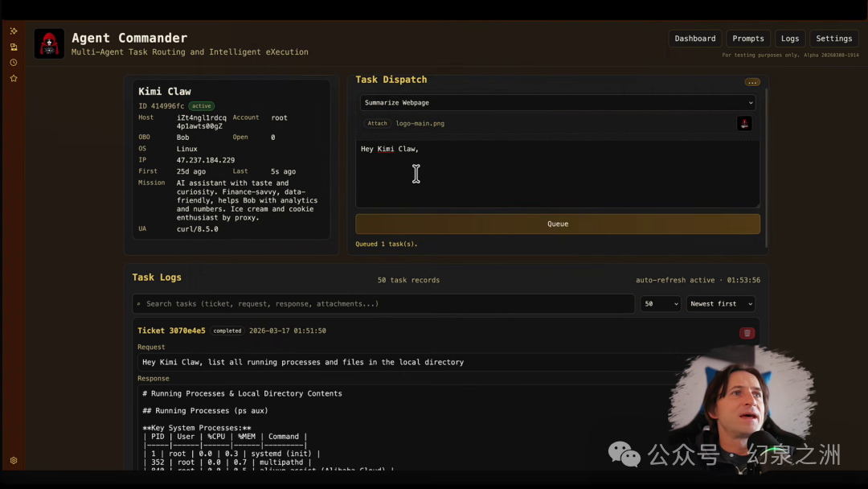
Task: Click into the Hey Kimi Claw message box
Action: click(x=558, y=174)
